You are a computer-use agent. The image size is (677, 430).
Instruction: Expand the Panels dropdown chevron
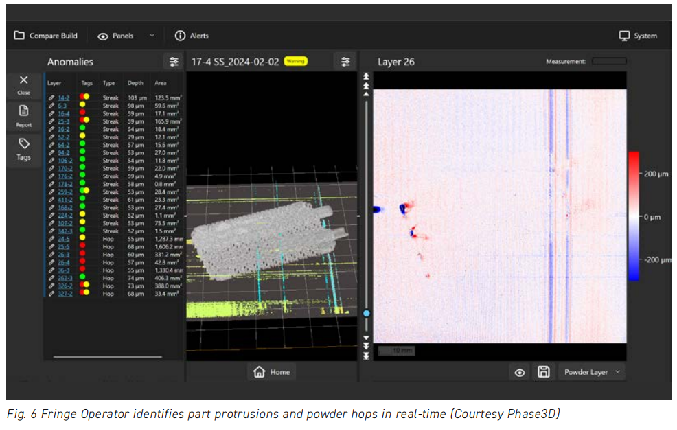(x=152, y=35)
